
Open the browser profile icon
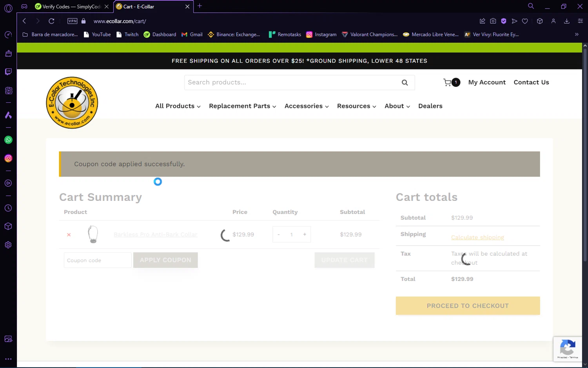pos(554,21)
